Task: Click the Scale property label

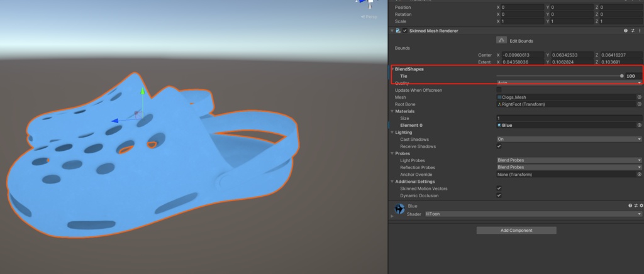Action: point(401,21)
